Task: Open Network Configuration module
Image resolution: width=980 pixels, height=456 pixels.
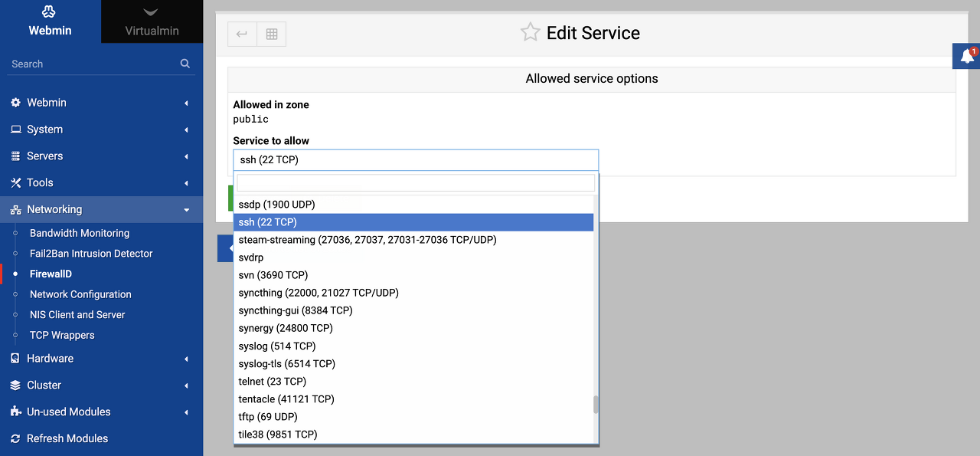Action: 80,294
